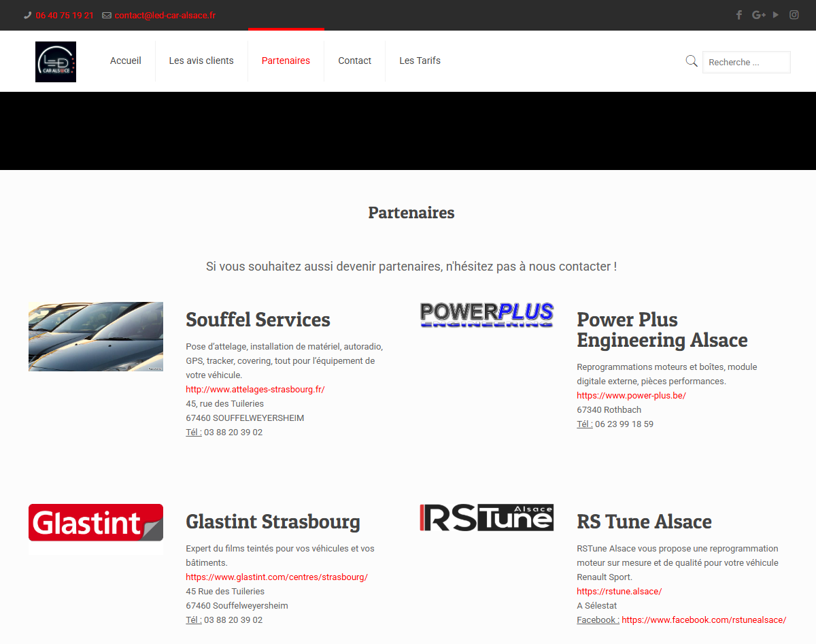Click the contact@led-car-alsace.fr email link
The width and height of the screenshot is (816, 644).
(165, 15)
